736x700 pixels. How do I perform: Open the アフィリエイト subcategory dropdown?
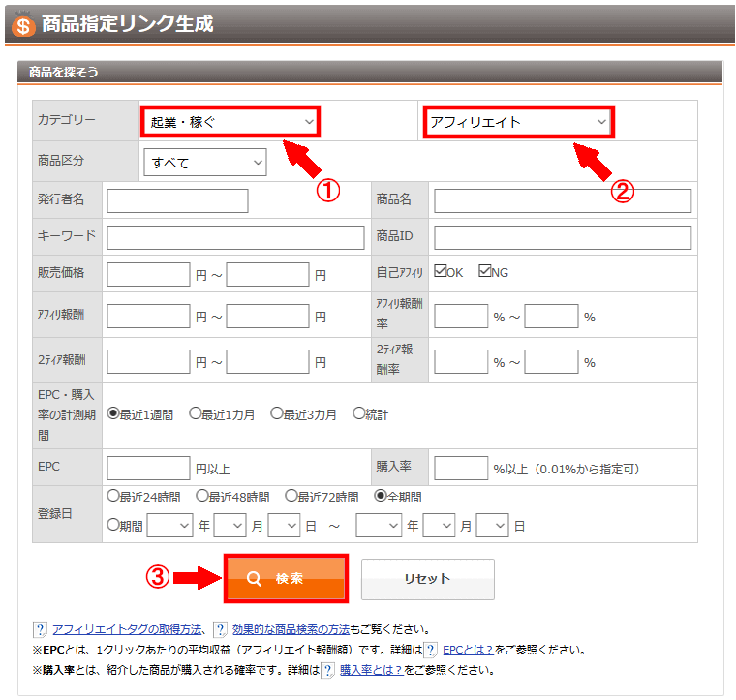tap(519, 122)
